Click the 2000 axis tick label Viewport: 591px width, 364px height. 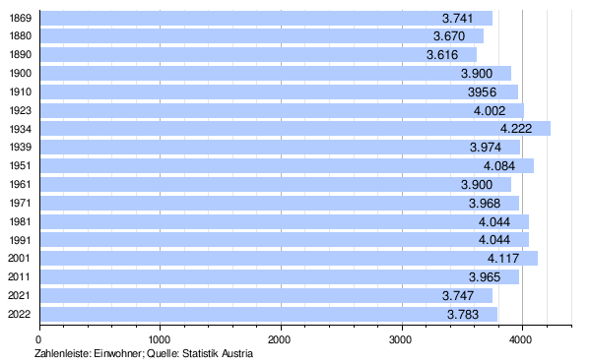tap(280, 340)
